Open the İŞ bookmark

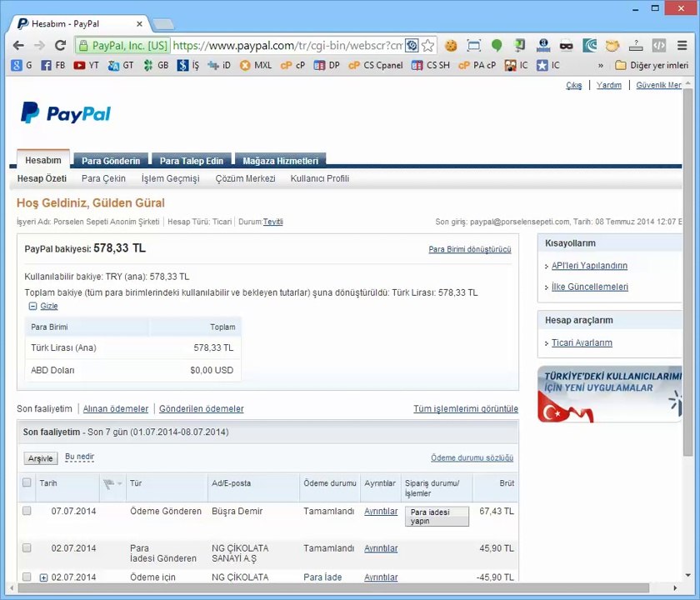tap(188, 65)
